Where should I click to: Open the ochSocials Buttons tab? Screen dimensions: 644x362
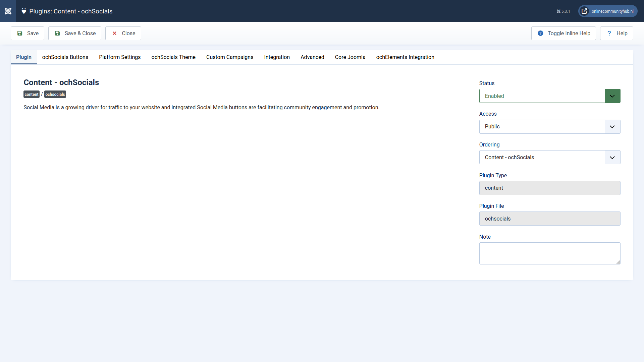pyautogui.click(x=65, y=57)
